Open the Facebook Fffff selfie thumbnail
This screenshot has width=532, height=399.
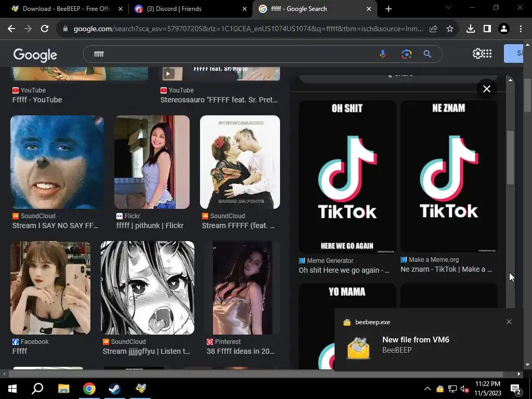point(50,288)
